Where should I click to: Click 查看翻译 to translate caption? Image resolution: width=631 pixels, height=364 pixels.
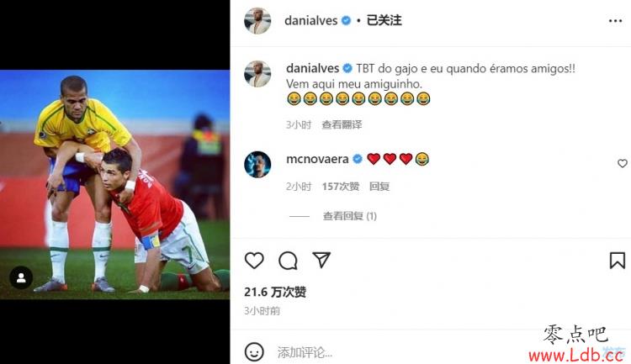tap(342, 124)
